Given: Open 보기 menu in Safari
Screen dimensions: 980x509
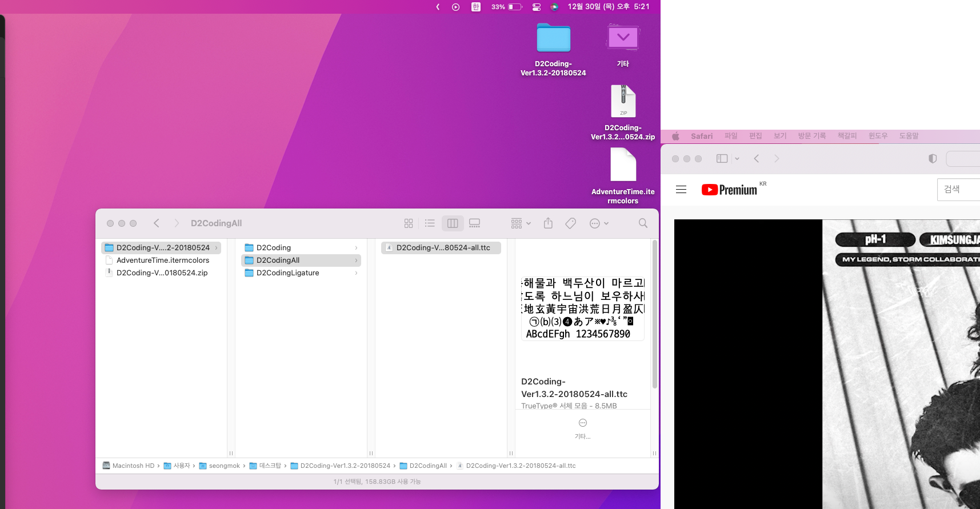Looking at the screenshot, I should (780, 136).
